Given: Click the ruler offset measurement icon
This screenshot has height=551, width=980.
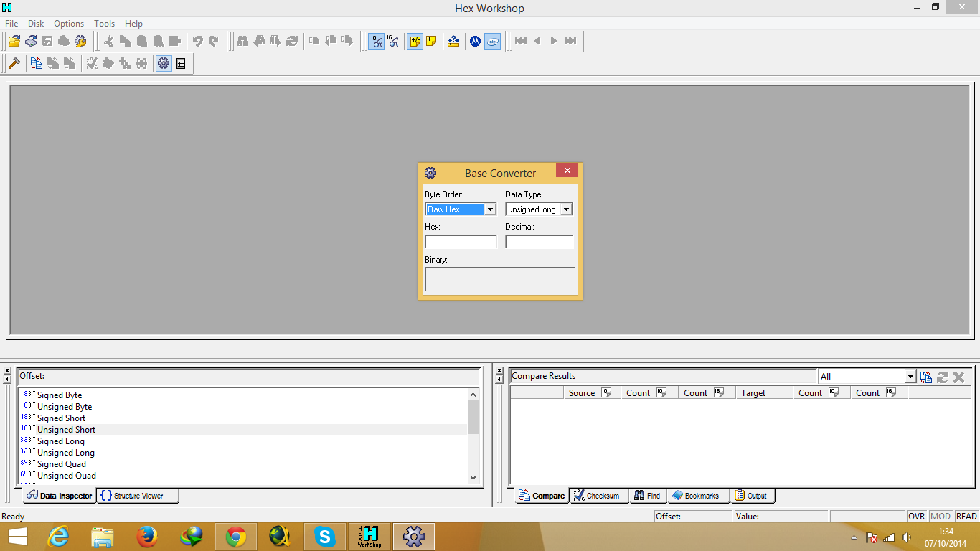Looking at the screenshot, I should (453, 41).
